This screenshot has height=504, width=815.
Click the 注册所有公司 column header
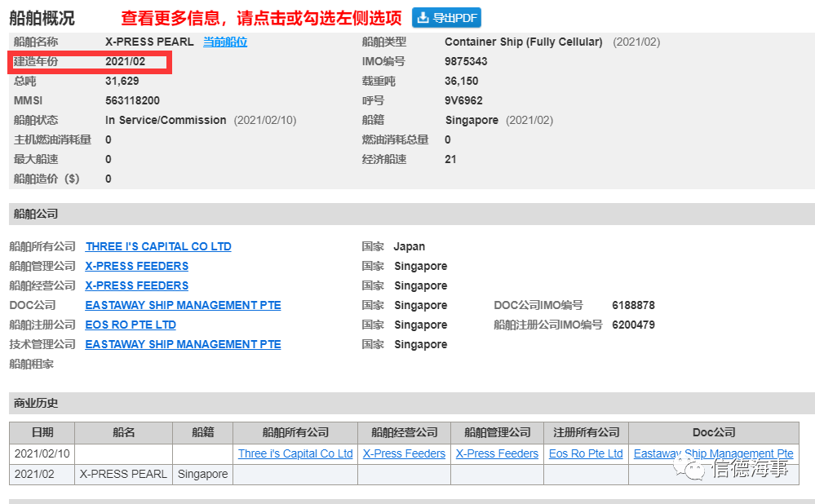click(x=587, y=432)
